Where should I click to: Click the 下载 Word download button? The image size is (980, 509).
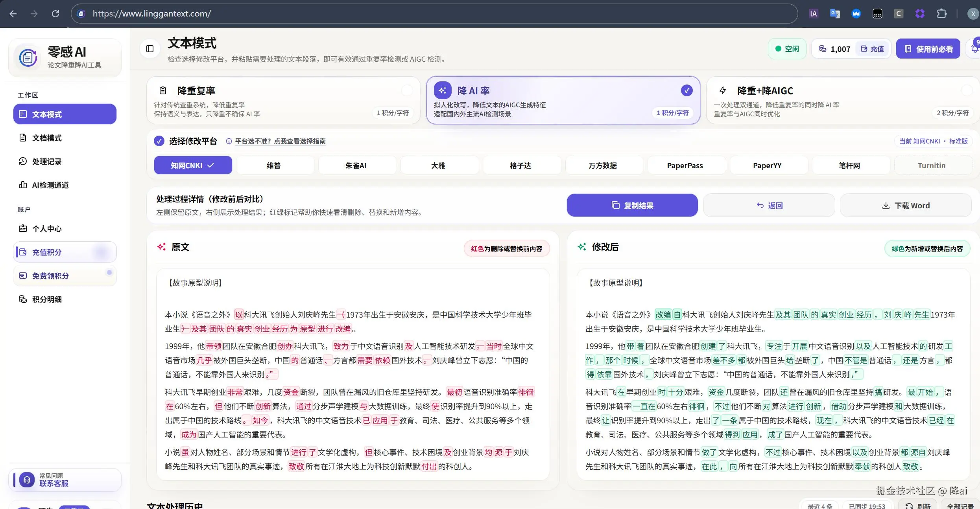click(x=906, y=205)
